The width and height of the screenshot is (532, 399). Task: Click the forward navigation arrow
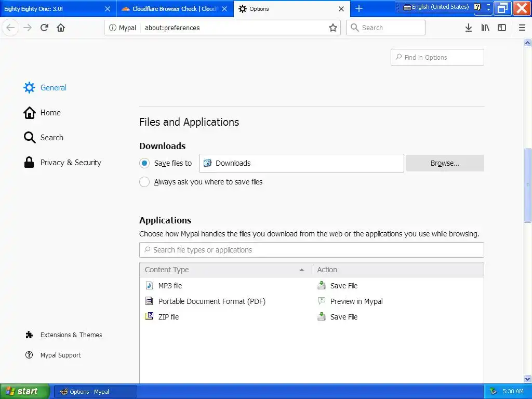(28, 28)
